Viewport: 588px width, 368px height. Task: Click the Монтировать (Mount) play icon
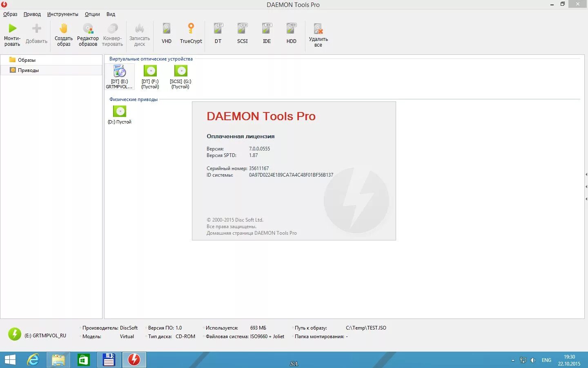(x=13, y=28)
